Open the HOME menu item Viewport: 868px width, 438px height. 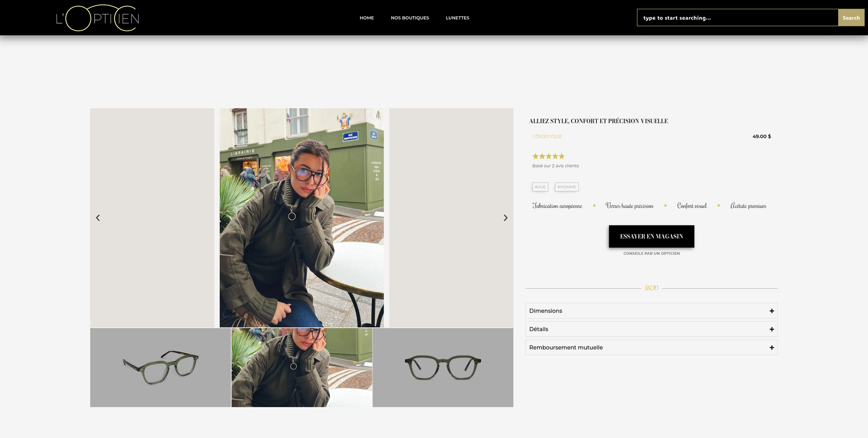(x=367, y=18)
